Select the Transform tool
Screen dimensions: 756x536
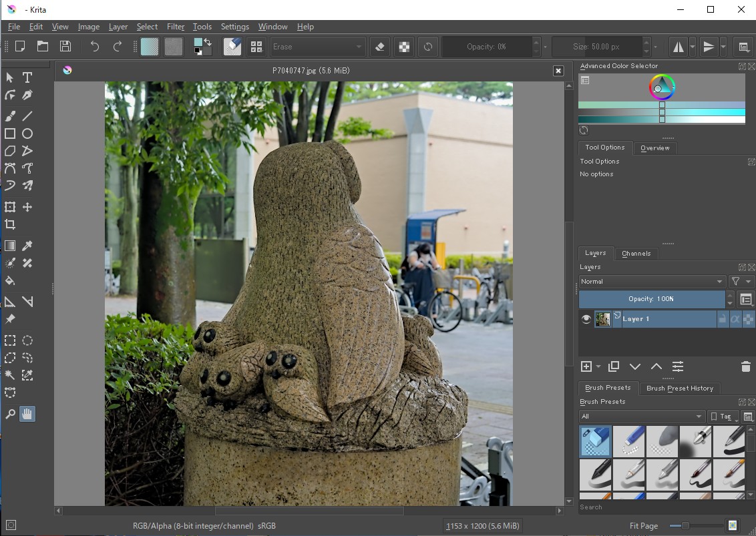tap(10, 207)
